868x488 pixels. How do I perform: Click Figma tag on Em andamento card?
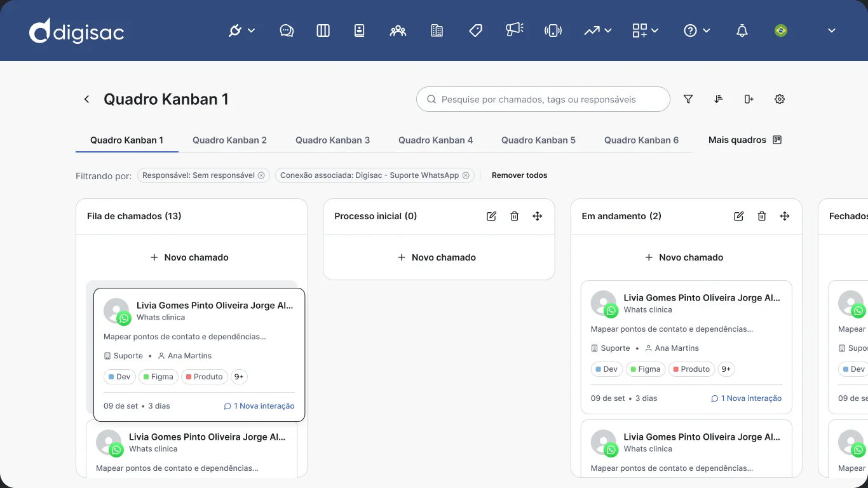[x=646, y=369]
